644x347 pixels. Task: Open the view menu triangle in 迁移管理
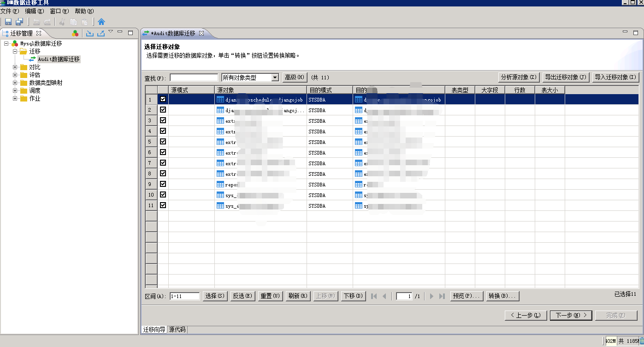coord(111,32)
